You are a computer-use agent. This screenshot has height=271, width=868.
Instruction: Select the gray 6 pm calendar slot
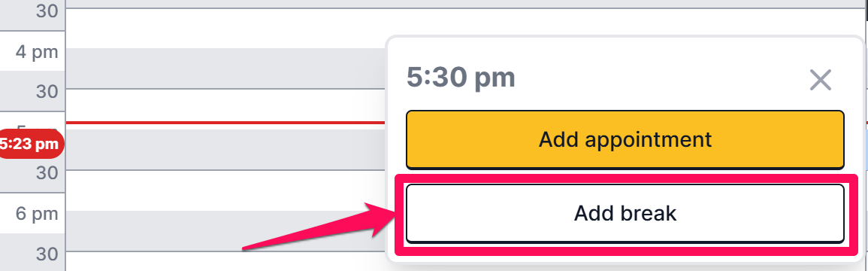tap(225, 230)
